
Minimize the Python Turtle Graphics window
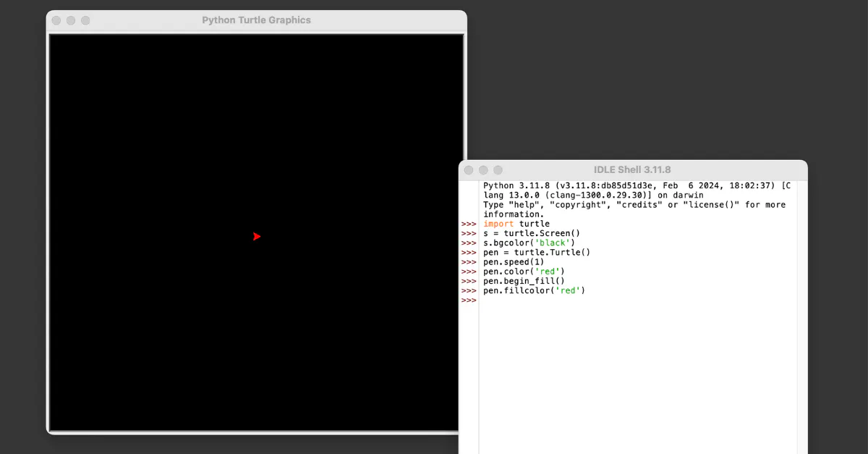pos(71,20)
